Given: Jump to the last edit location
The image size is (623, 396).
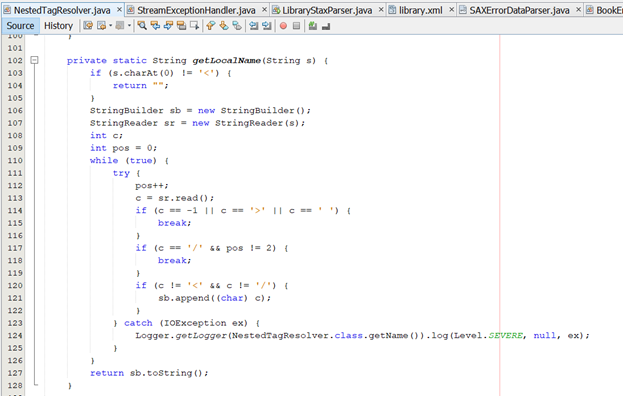Looking at the screenshot, I should pyautogui.click(x=88, y=26).
